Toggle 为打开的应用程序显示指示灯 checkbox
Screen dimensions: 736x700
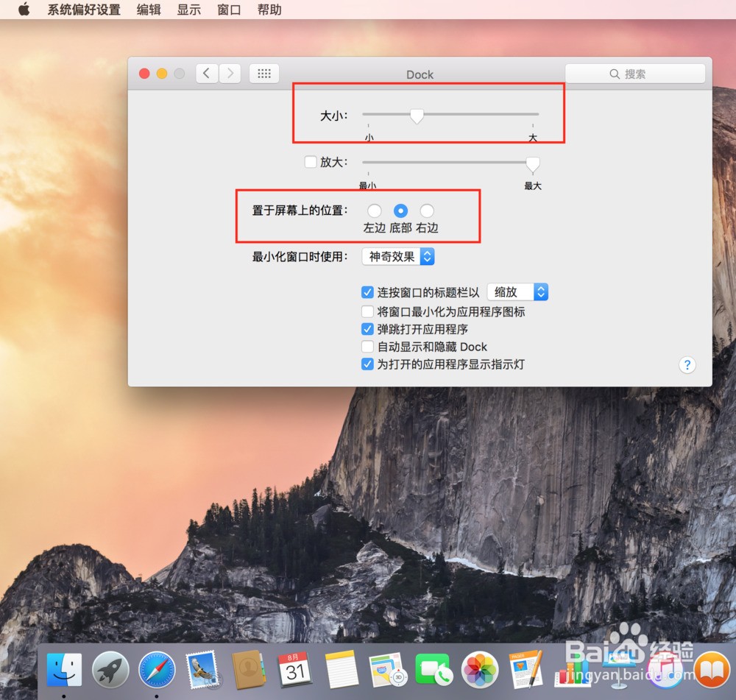click(367, 364)
